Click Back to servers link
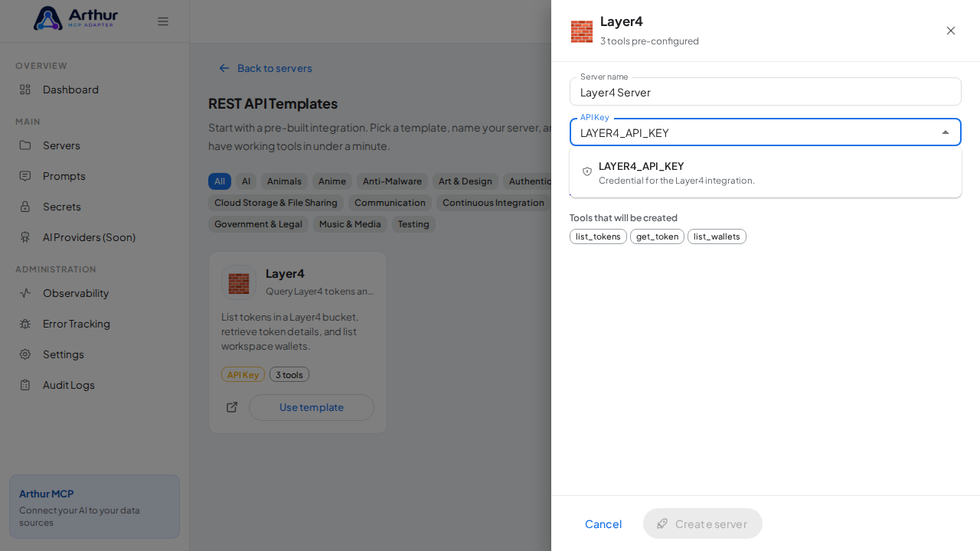The height and width of the screenshot is (551, 980). (x=266, y=68)
